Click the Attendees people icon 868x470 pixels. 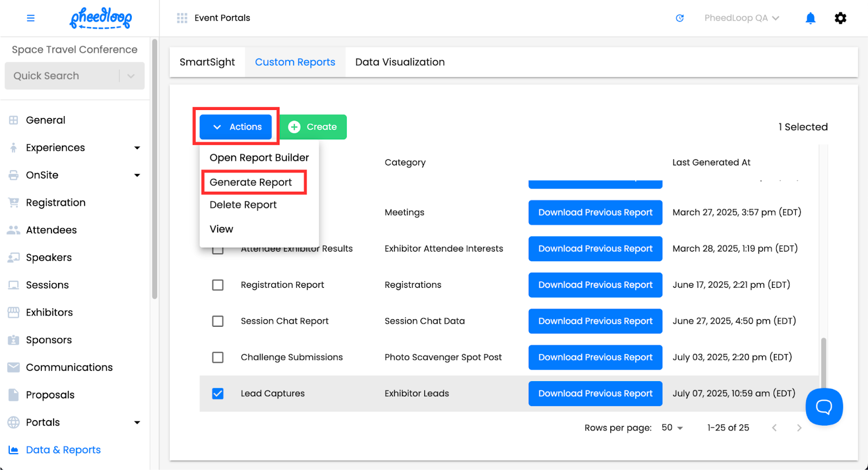pyautogui.click(x=14, y=230)
